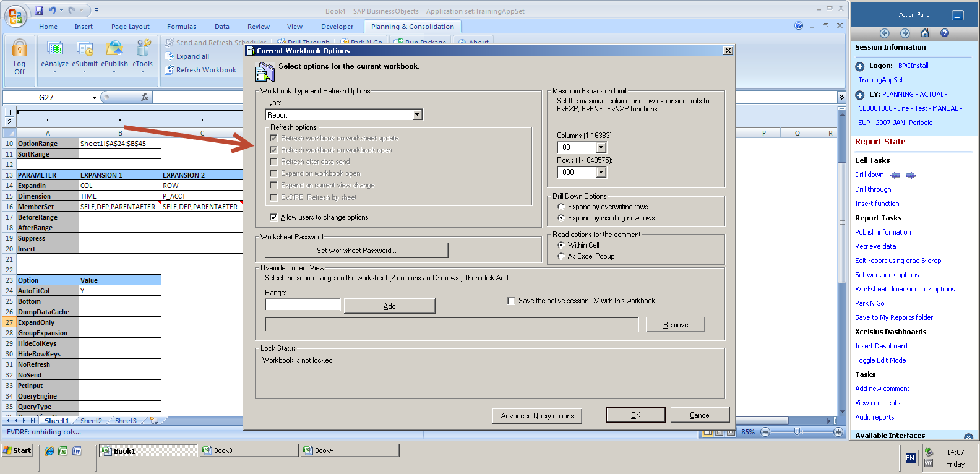
Task: Click the Action Pane home icon
Action: [924, 33]
